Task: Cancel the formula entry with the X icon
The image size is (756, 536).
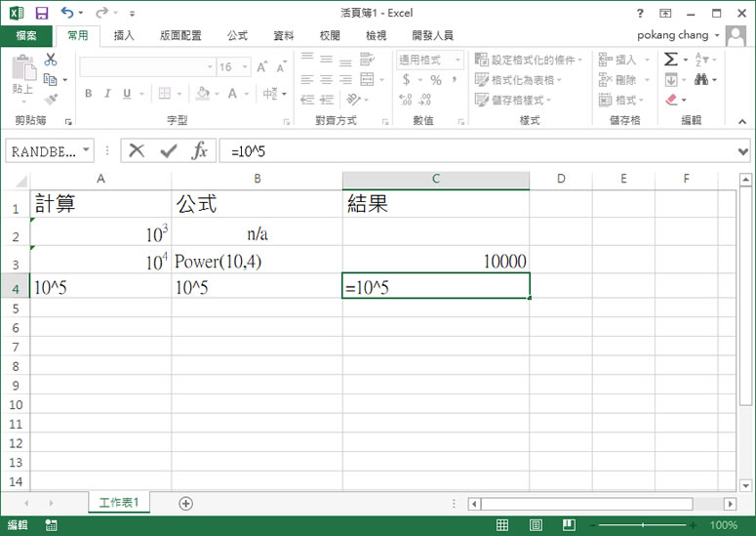Action: tap(137, 150)
